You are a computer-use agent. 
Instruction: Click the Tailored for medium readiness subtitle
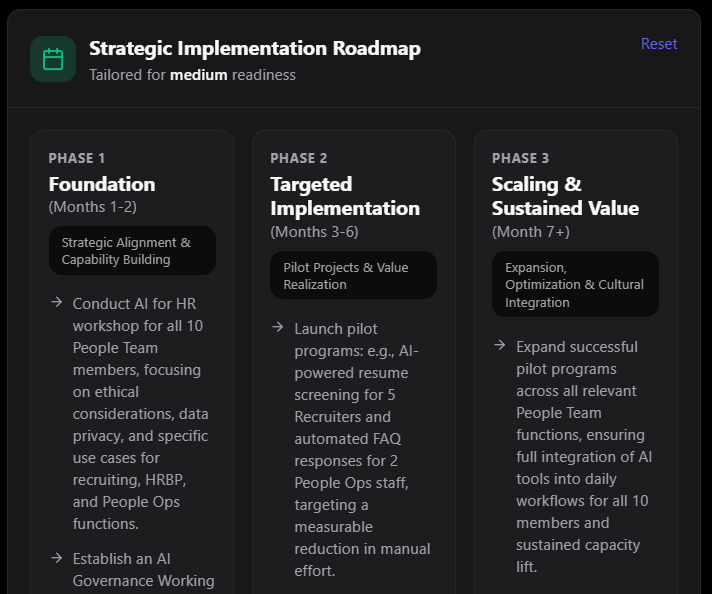(x=192, y=74)
